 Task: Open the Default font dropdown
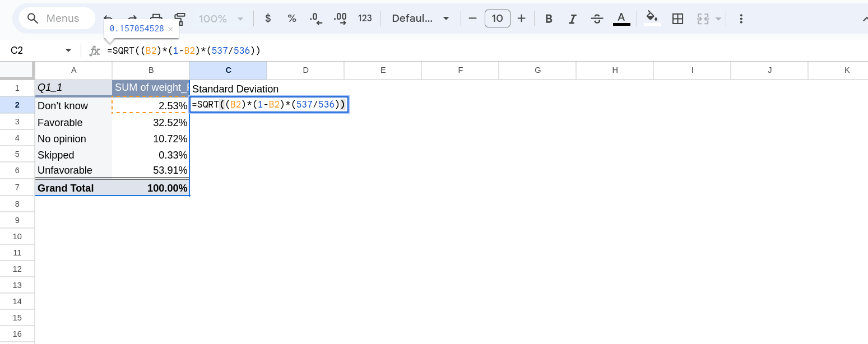click(420, 18)
